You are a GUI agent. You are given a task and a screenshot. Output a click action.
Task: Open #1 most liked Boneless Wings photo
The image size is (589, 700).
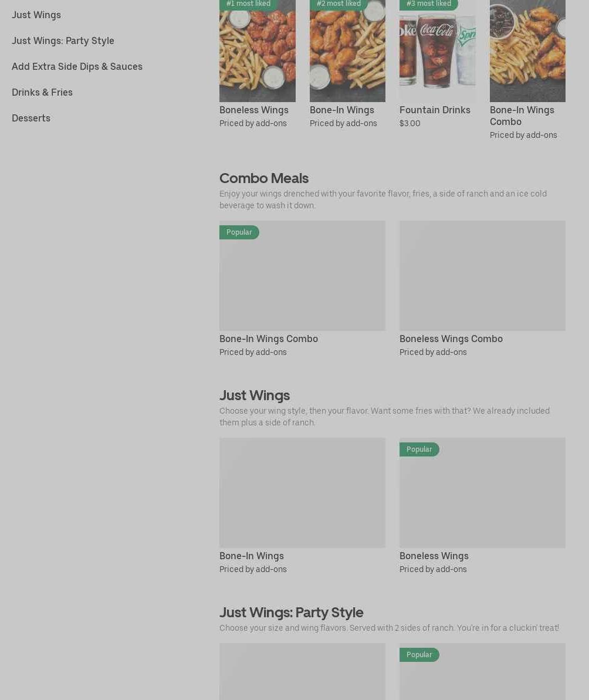click(258, 51)
